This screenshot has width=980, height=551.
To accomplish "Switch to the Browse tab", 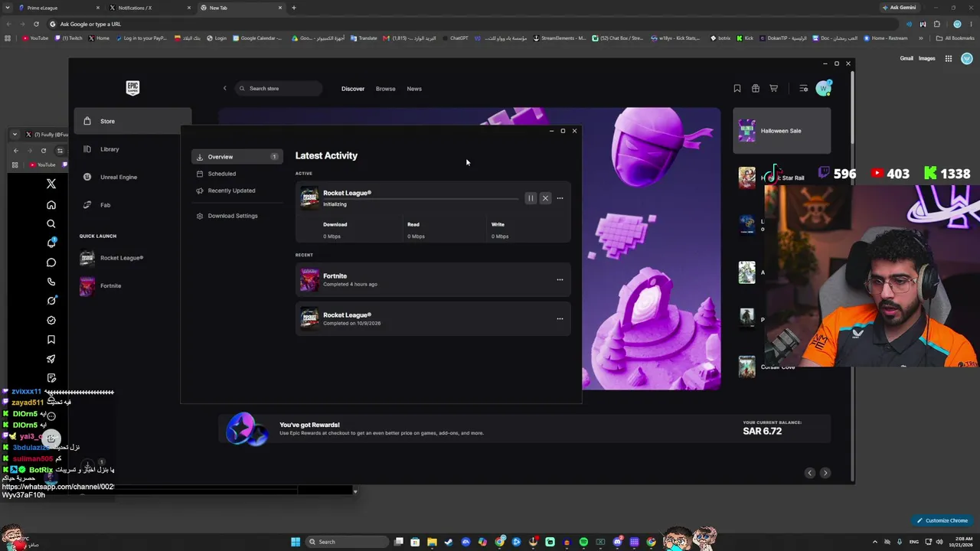I will (386, 89).
